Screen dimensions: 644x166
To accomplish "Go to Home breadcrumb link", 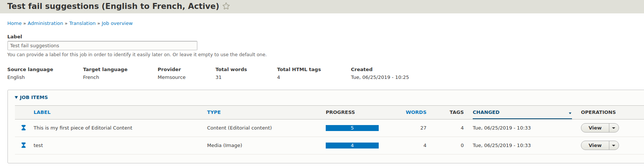I will coord(15,23).
